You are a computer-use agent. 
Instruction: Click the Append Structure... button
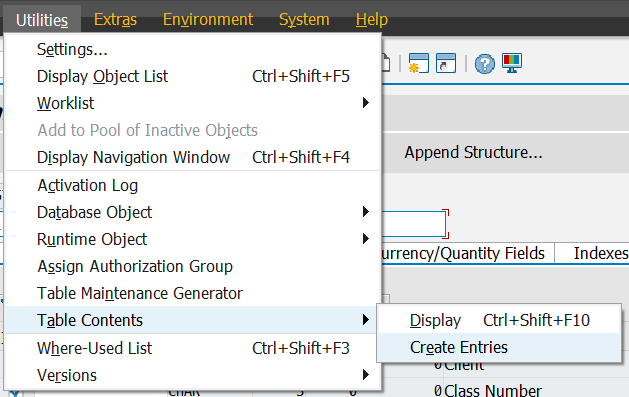tap(473, 152)
